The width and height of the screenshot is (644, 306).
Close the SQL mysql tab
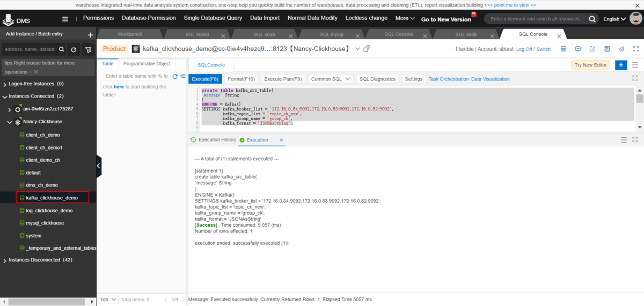click(x=358, y=37)
